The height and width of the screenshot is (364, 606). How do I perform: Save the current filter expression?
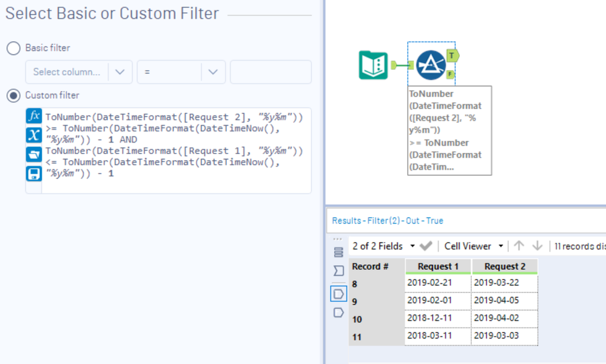coord(34,174)
